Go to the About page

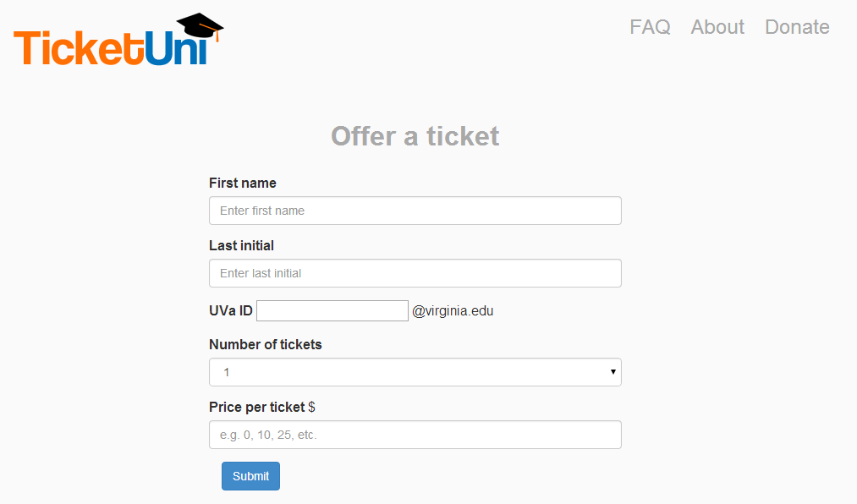click(x=717, y=27)
